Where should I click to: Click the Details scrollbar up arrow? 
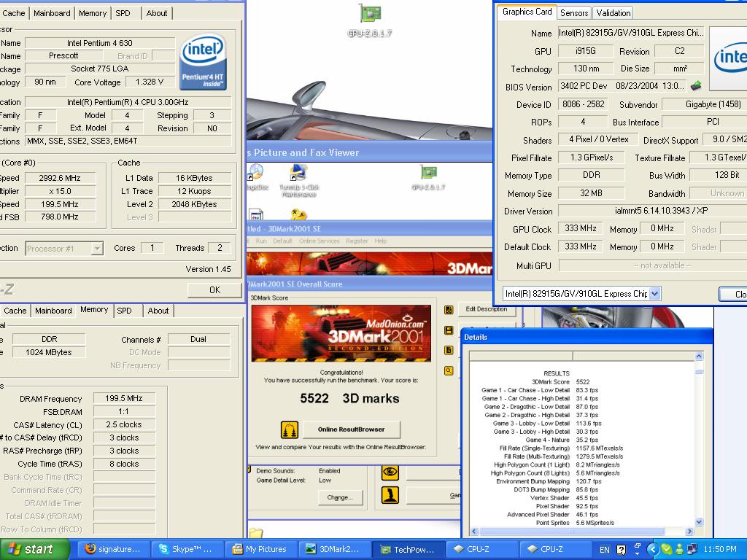click(699, 356)
